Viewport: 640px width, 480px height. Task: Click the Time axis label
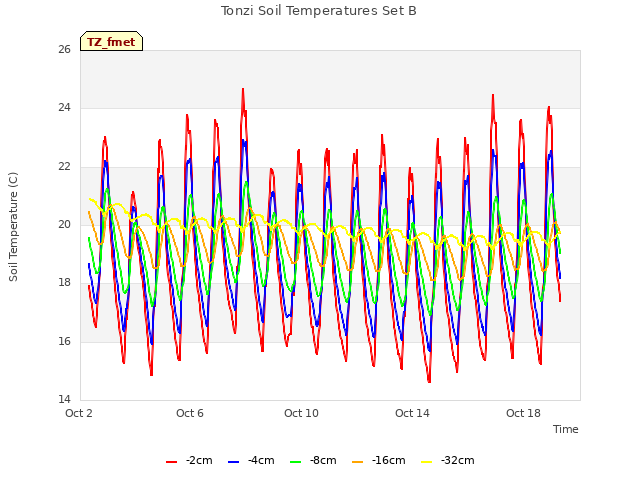click(566, 429)
